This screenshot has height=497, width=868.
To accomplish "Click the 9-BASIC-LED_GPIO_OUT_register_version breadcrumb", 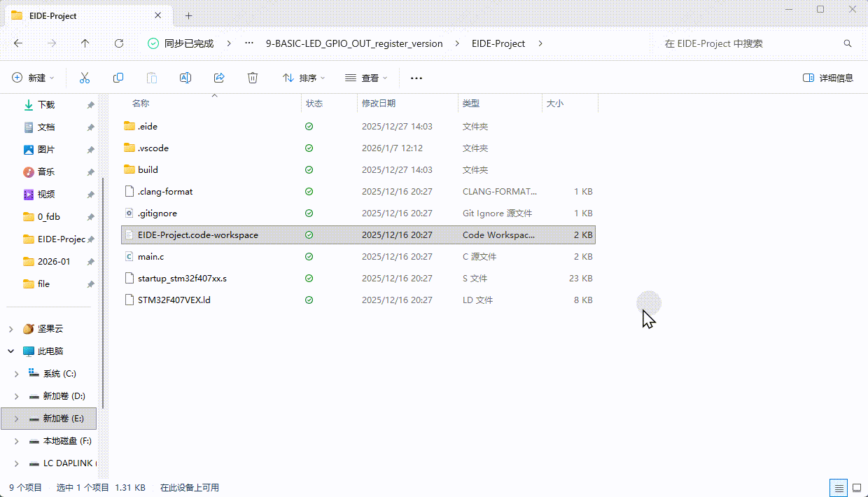I will point(354,43).
